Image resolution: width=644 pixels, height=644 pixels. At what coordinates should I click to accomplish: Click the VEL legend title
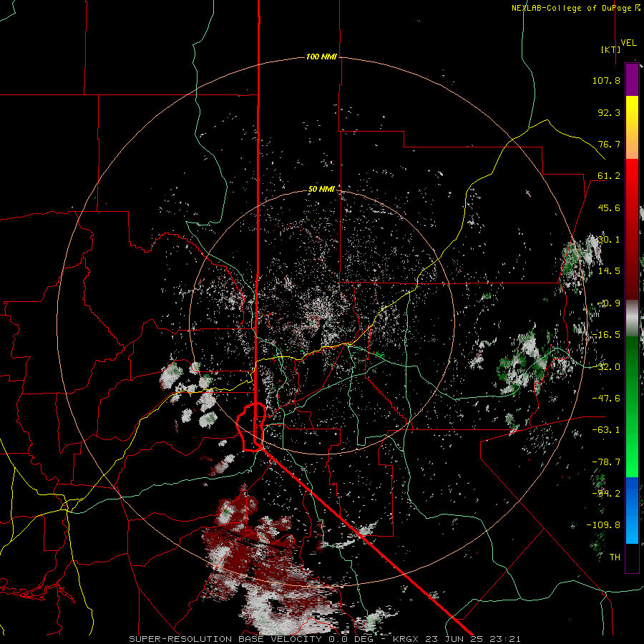coord(629,43)
